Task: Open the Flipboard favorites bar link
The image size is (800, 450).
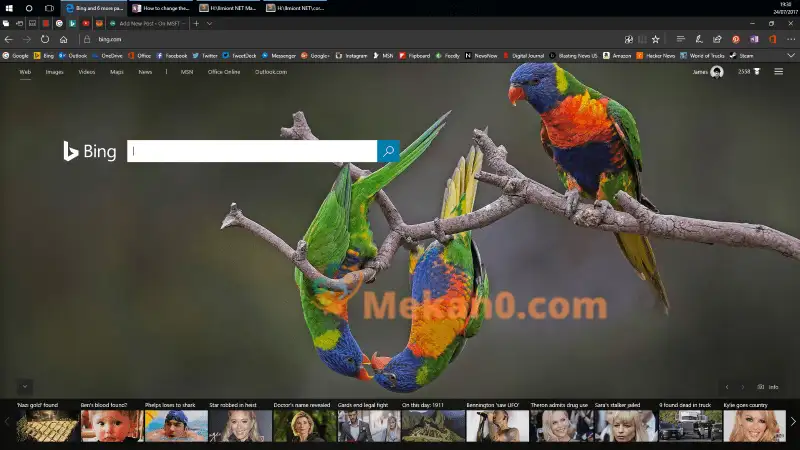Action: point(415,56)
